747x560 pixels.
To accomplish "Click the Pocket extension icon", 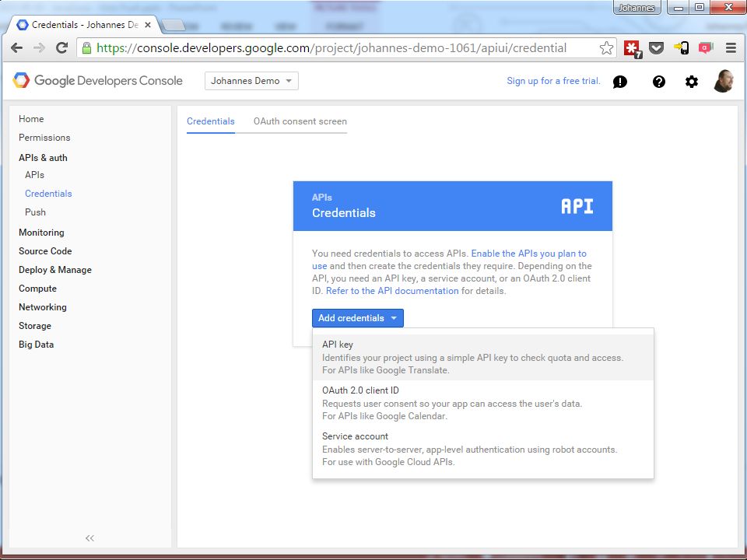I will pyautogui.click(x=656, y=47).
